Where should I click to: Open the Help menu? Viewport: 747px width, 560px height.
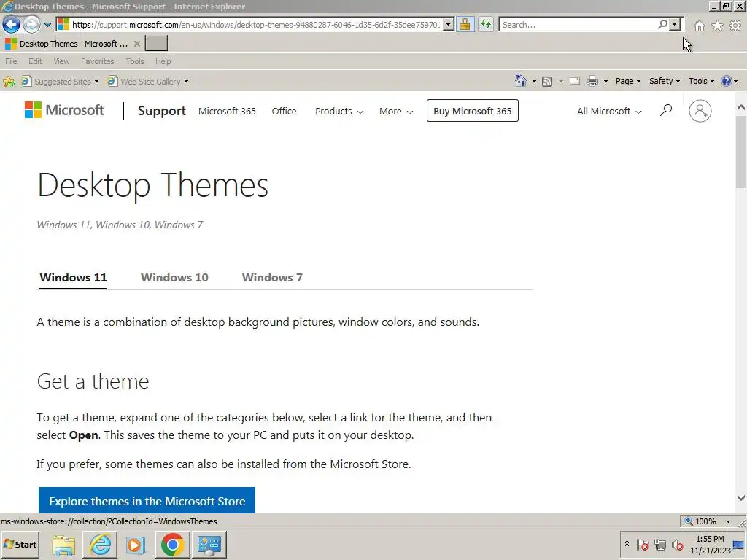163,61
